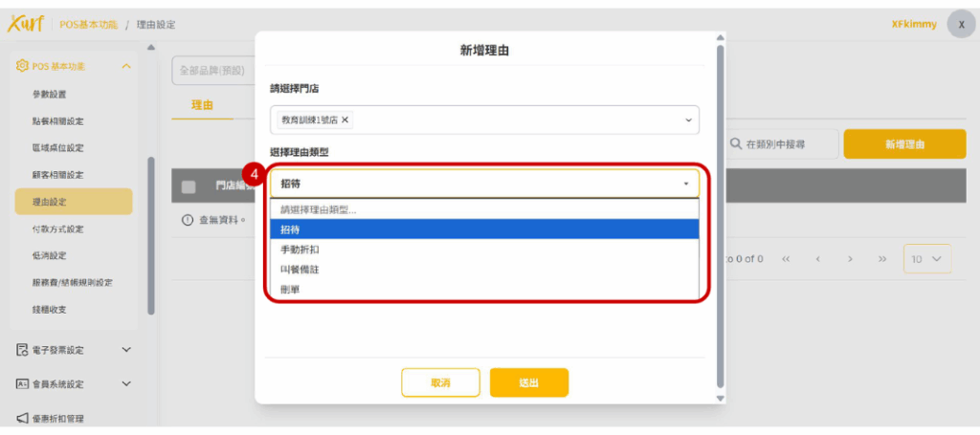The image size is (980, 435).
Task: Click the 優惠折扣管理 megaphone icon
Action: coord(22,418)
